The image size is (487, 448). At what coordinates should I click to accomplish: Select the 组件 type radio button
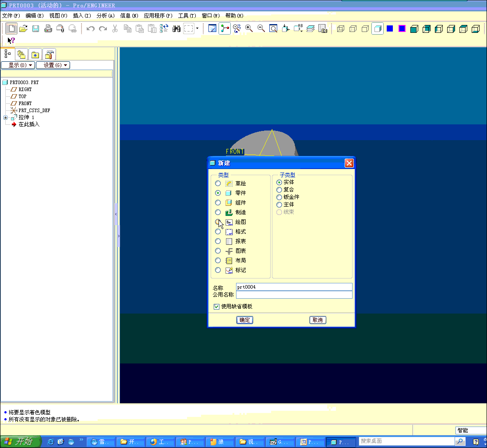tap(218, 203)
